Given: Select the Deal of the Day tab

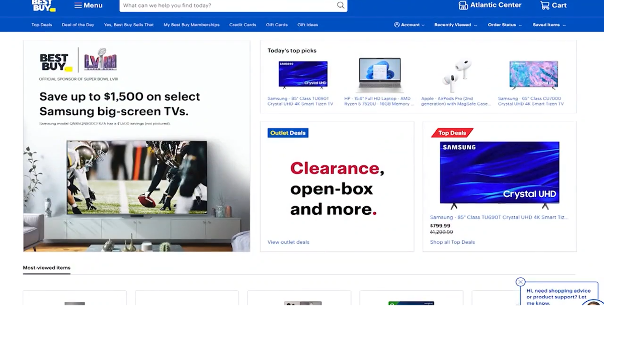Looking at the screenshot, I should 77,24.
